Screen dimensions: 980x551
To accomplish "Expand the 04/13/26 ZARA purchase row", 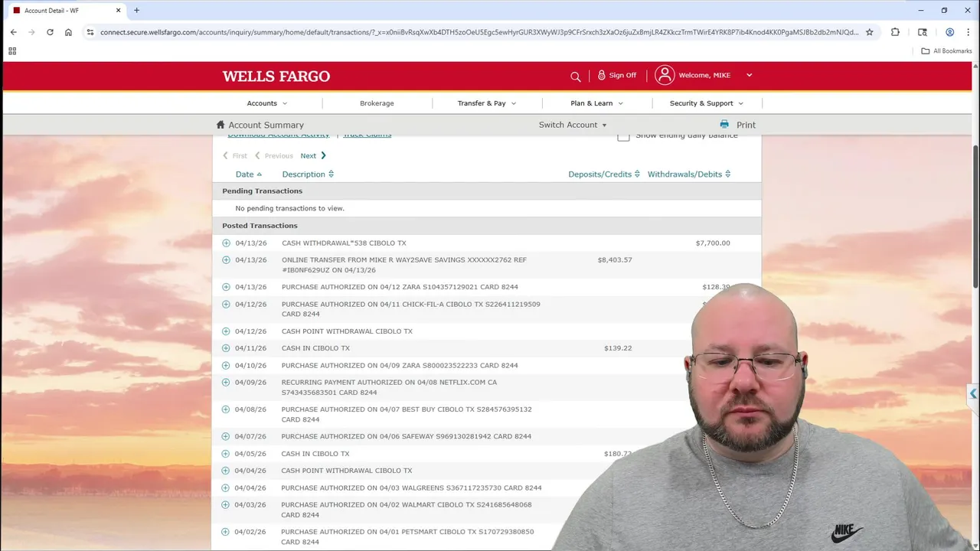I will [226, 287].
